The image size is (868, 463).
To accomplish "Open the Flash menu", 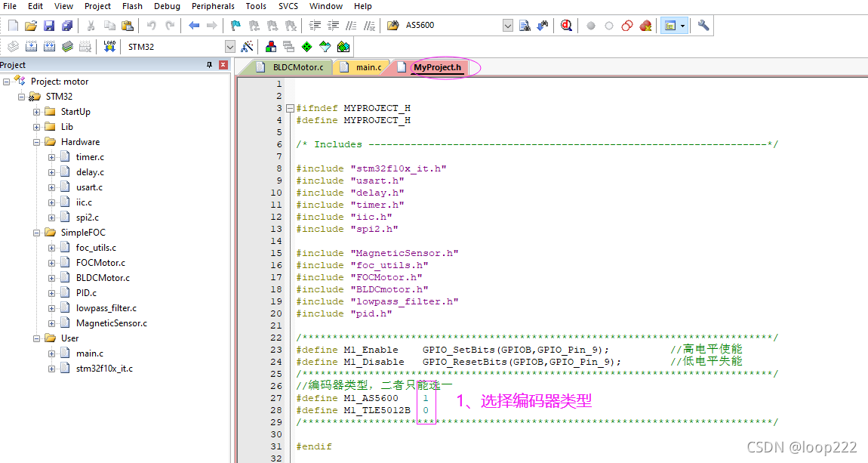I will click(132, 6).
